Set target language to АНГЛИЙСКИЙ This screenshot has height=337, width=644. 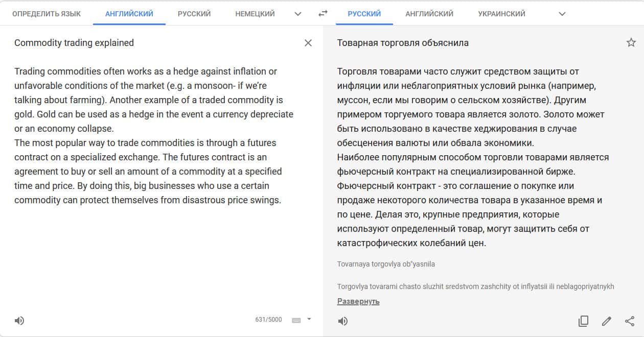(x=429, y=14)
